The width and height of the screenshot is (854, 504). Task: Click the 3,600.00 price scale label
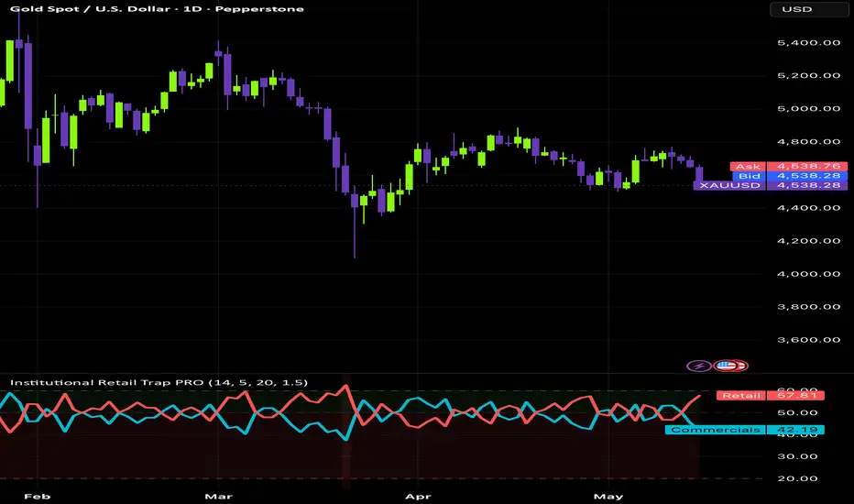809,340
